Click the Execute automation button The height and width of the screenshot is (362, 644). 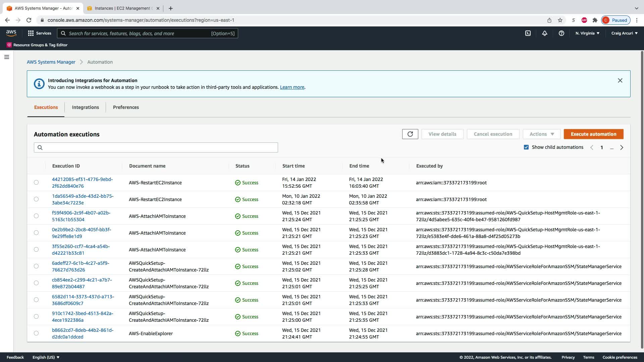pos(593,134)
